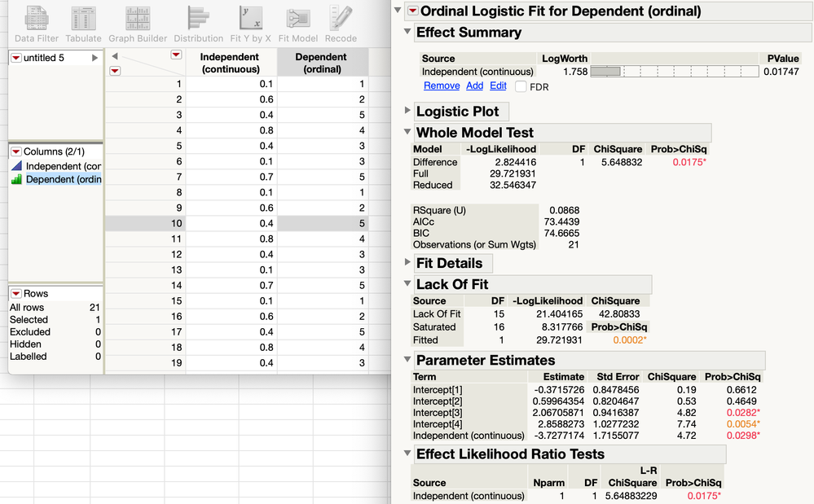Collapse the Effect Likelihood Ratio Tests section

point(407,453)
